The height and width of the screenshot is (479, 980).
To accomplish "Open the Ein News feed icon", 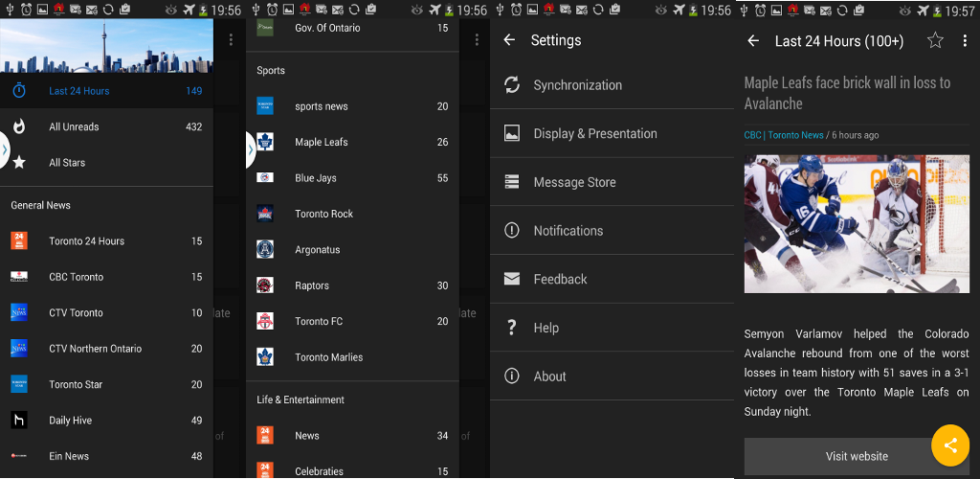I will pyautogui.click(x=19, y=456).
